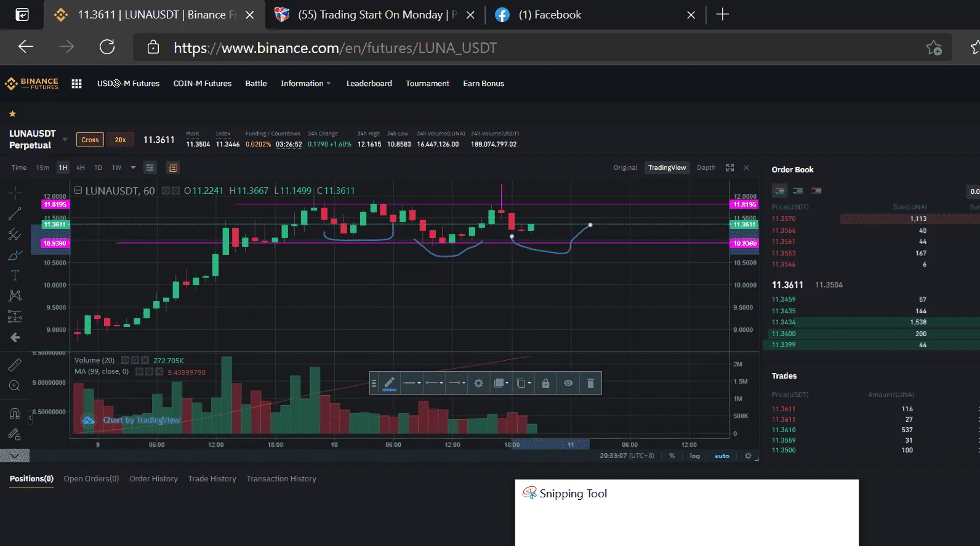
Task: Open the clone/copy drawing dropdown
Action: [524, 383]
